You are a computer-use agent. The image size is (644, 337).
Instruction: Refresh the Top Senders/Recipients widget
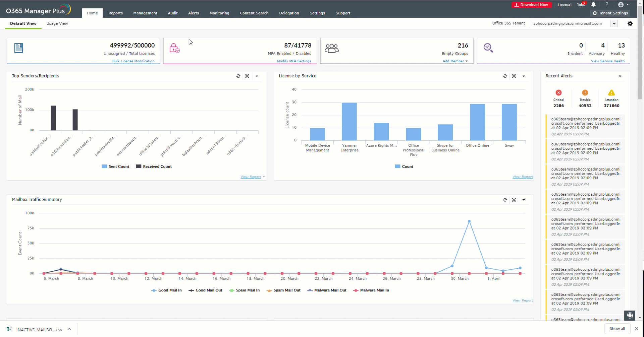pyautogui.click(x=238, y=76)
